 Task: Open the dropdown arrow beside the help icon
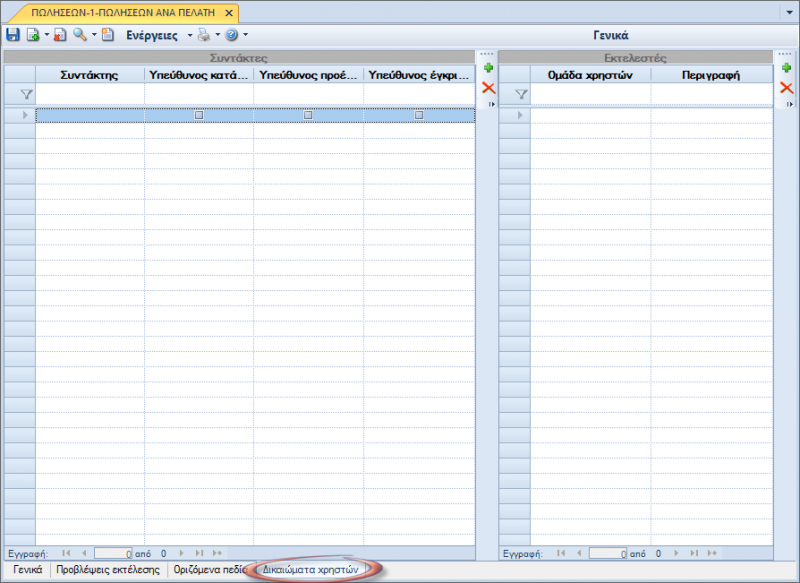coord(245,35)
